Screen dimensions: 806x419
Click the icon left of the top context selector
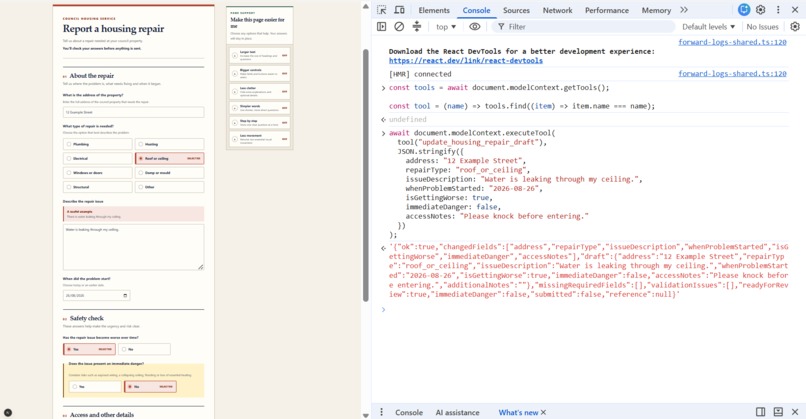point(417,26)
